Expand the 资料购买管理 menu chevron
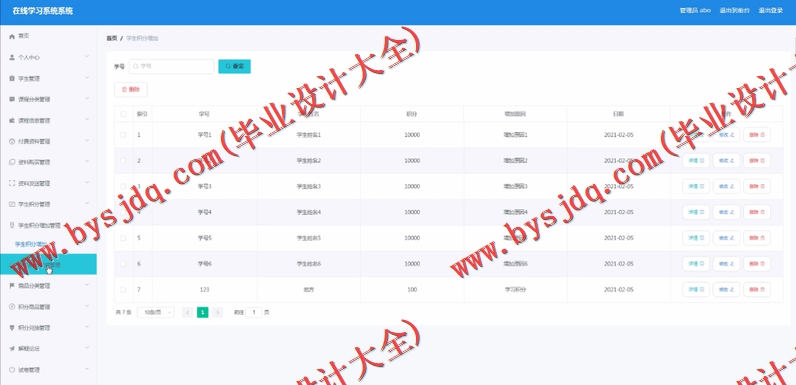The image size is (796, 385). (x=87, y=162)
